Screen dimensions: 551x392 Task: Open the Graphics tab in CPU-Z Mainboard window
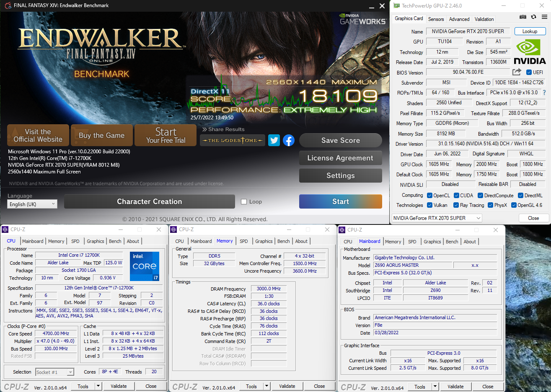point(432,242)
